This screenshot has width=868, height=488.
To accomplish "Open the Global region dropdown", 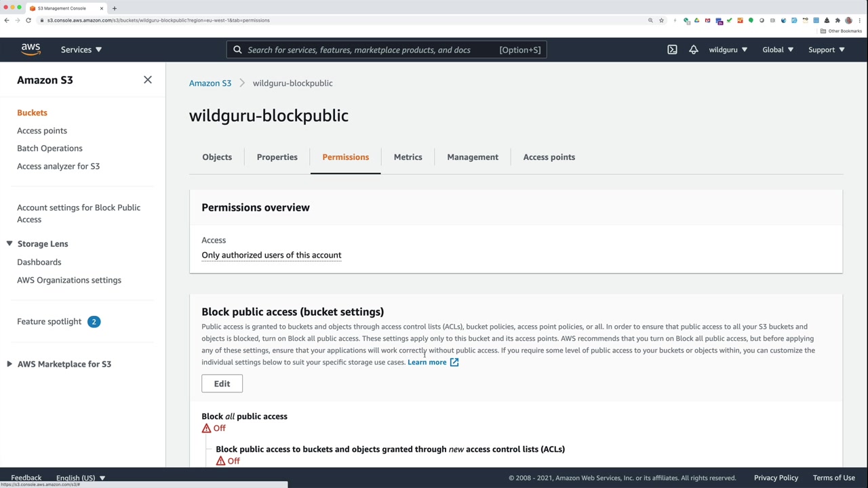I will pos(777,49).
